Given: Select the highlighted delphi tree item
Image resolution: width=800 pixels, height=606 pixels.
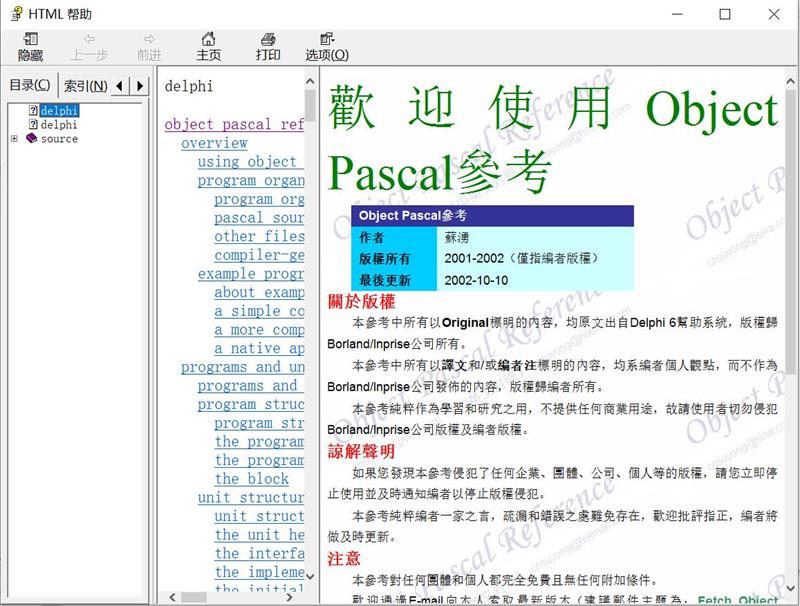Looking at the screenshot, I should [59, 110].
